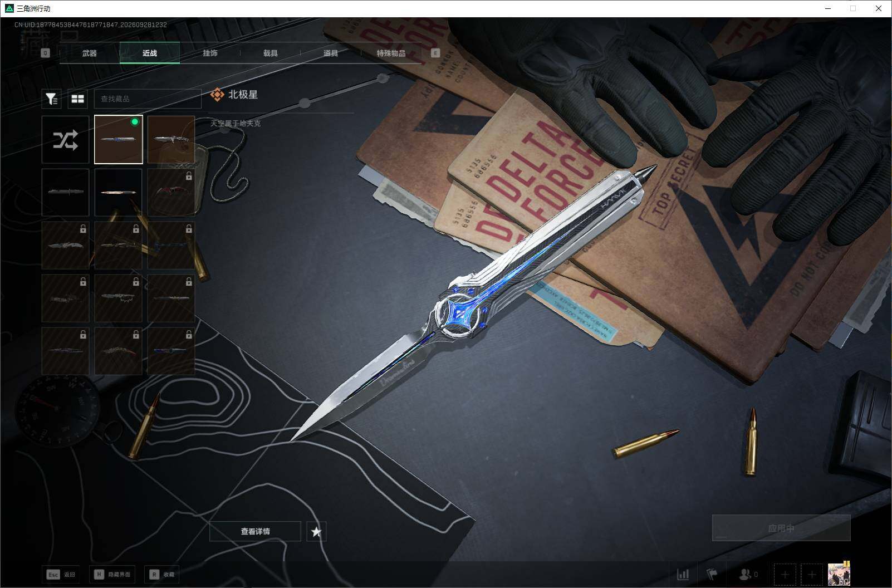892x588 pixels.
Task: Open the 近战 tab
Action: [x=150, y=53]
